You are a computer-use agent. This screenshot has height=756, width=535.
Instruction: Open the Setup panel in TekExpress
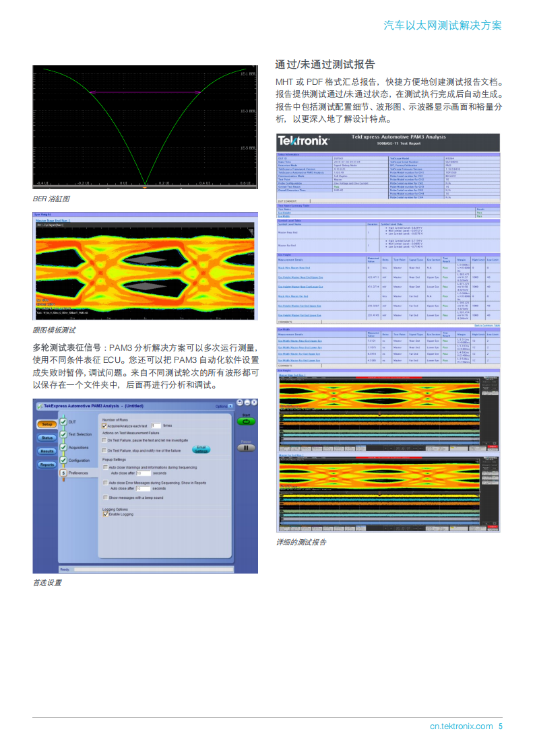tap(46, 424)
